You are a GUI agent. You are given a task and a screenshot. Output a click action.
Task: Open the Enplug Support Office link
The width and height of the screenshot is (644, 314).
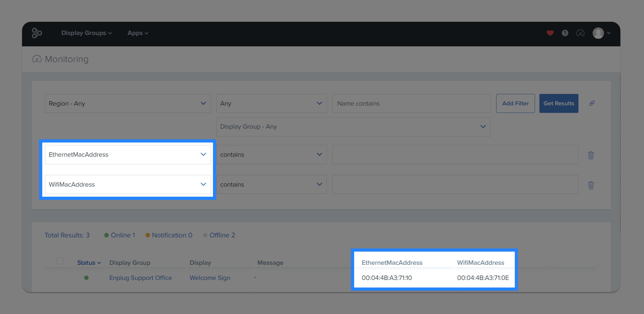(141, 278)
